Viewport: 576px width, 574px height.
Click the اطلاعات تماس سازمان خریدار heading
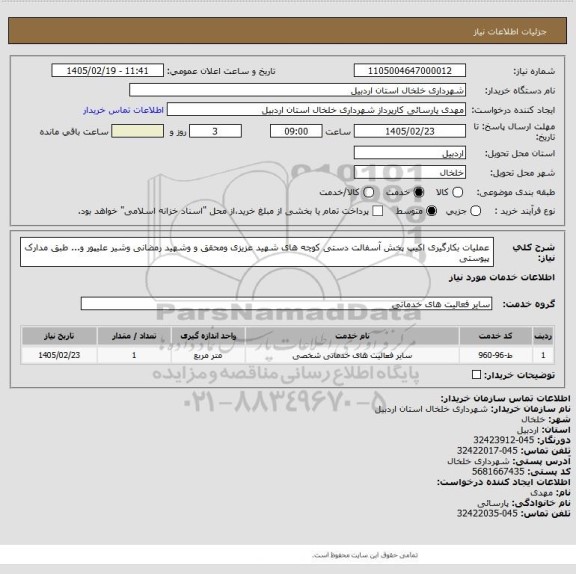(x=505, y=398)
